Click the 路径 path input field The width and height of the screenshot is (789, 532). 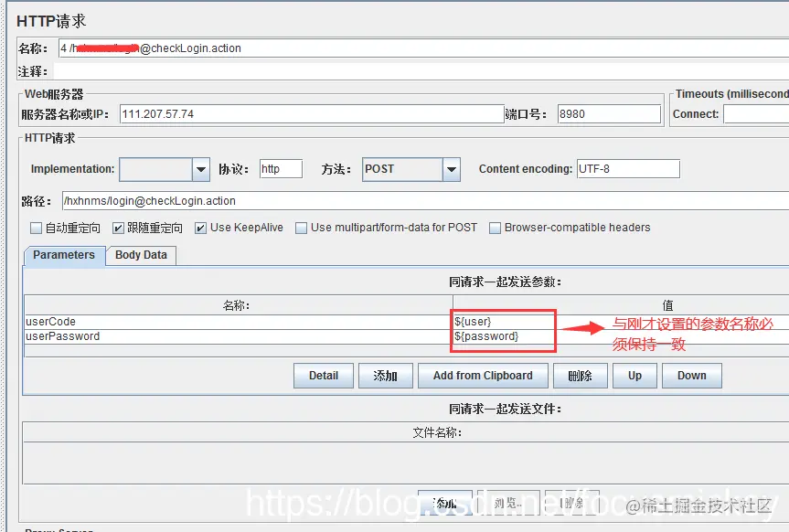[426, 201]
